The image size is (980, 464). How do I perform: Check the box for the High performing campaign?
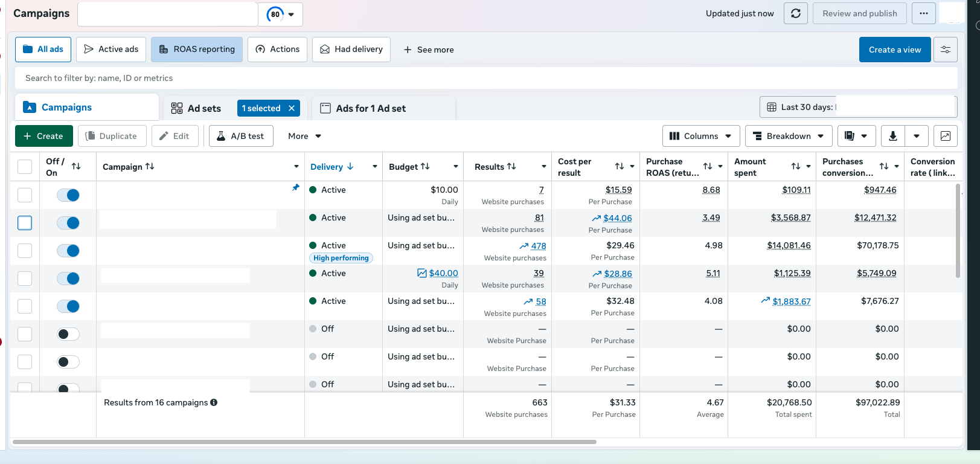(x=25, y=251)
